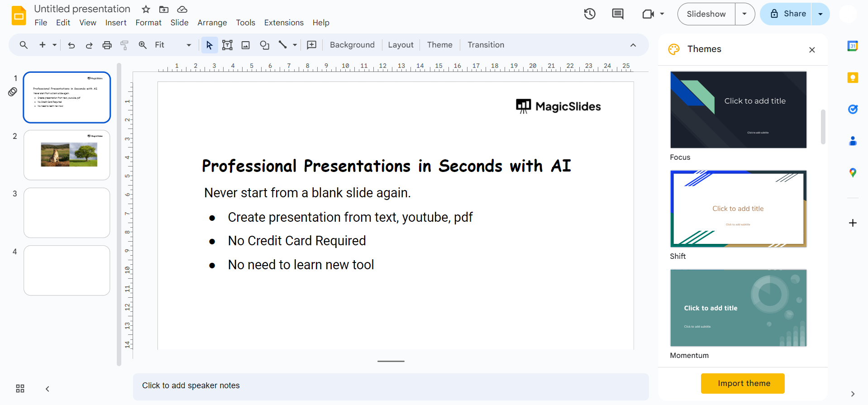Click the Print icon in toolbar
The height and width of the screenshot is (405, 868).
pyautogui.click(x=107, y=45)
